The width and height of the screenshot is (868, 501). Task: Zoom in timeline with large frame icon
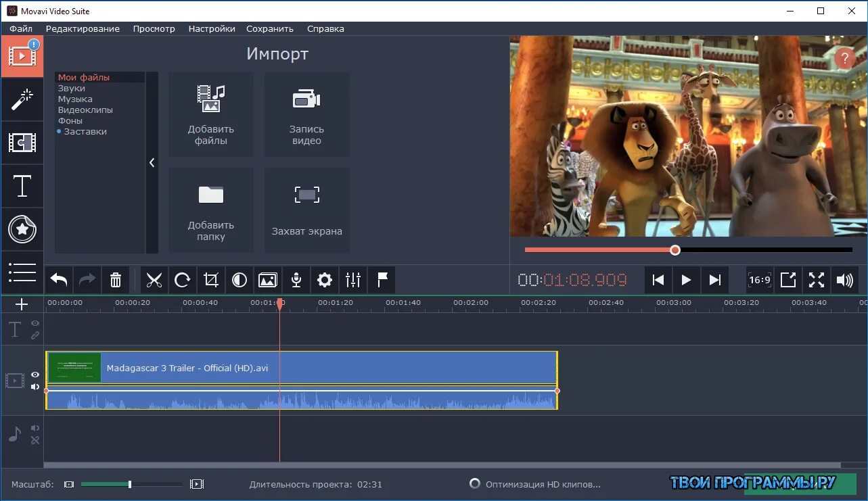197,484
